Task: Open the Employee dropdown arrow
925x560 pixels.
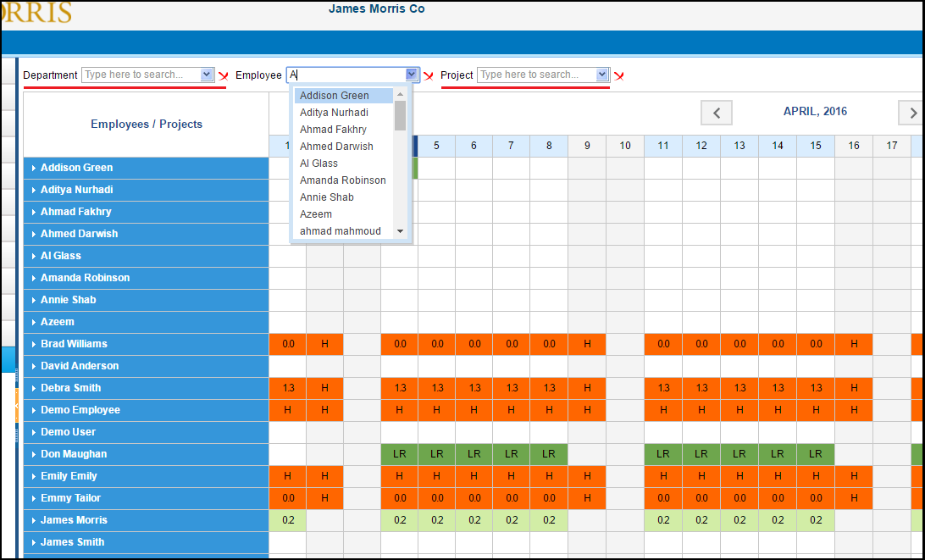Action: (x=412, y=75)
